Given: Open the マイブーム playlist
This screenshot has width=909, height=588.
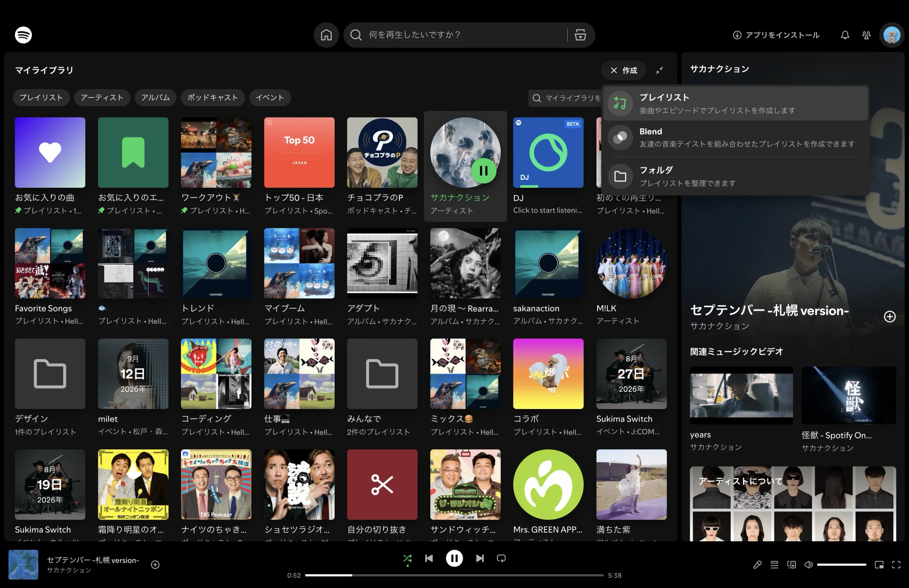Looking at the screenshot, I should click(299, 277).
